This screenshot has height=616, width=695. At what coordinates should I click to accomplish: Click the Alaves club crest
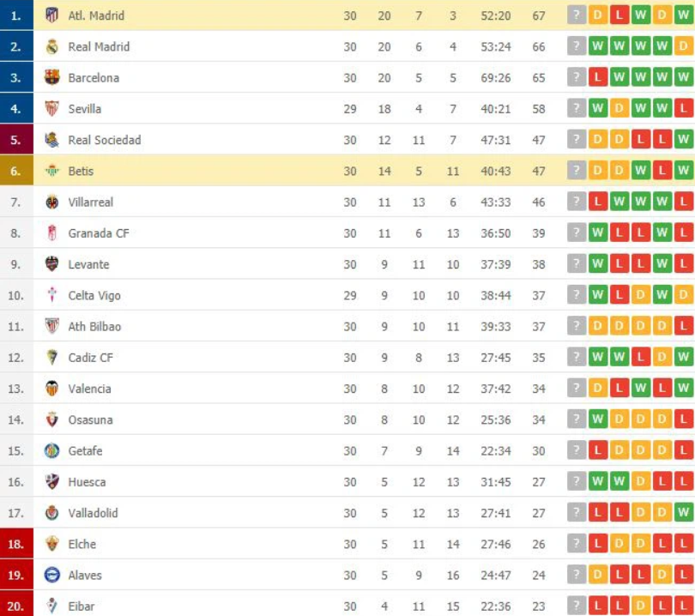[x=52, y=575]
